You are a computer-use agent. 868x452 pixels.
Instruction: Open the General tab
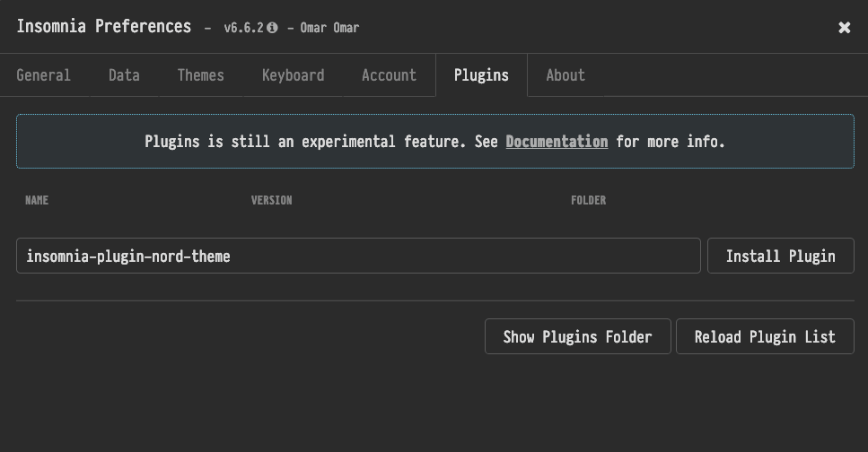point(44,75)
